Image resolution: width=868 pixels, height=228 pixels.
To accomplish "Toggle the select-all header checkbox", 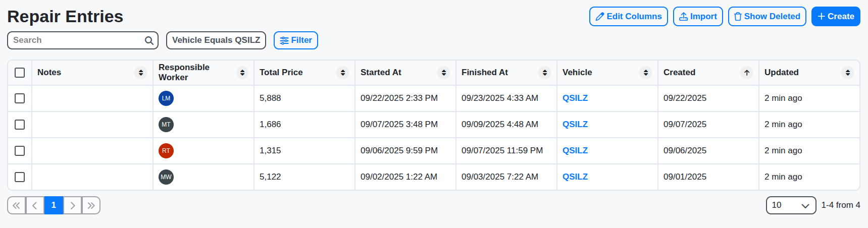I will [20, 73].
